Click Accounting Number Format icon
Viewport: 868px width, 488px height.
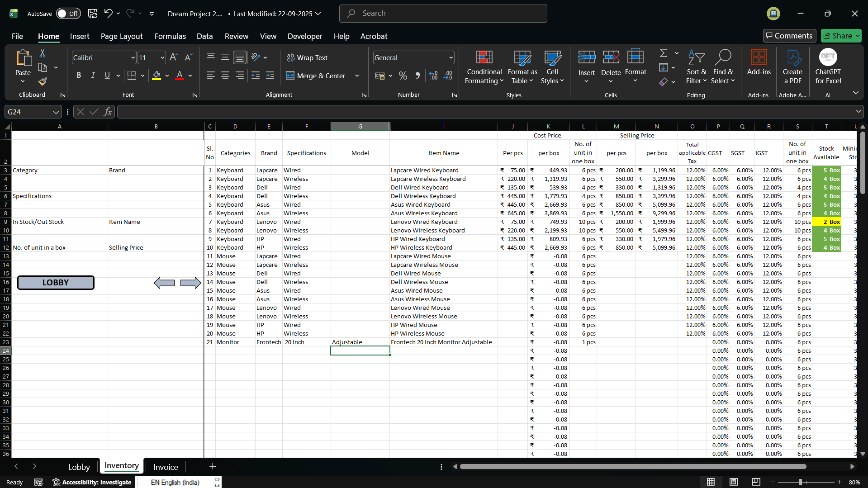pyautogui.click(x=380, y=76)
